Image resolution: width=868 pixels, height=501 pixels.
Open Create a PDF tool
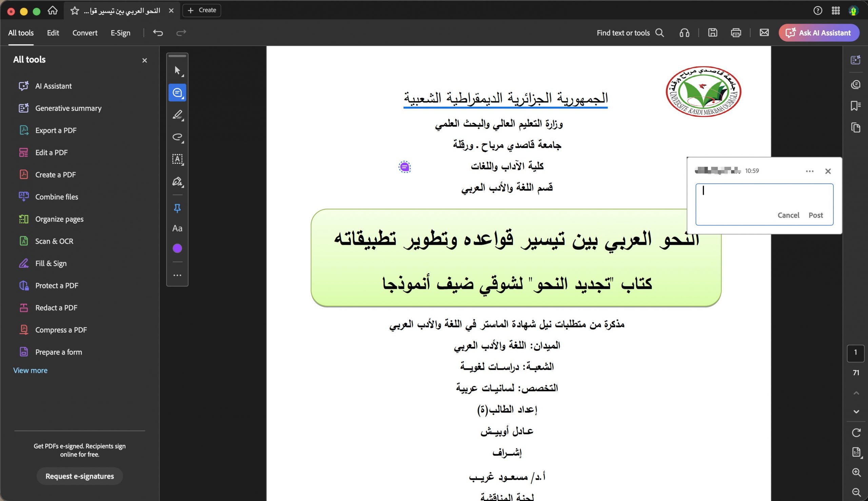47,175
